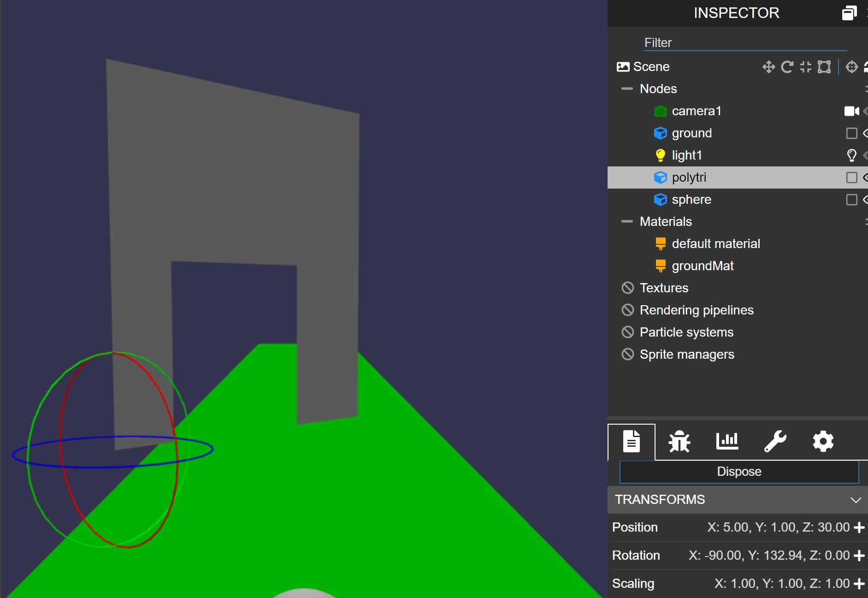This screenshot has width=868, height=598.
Task: Expand the Position vector with plus button
Action: click(858, 527)
